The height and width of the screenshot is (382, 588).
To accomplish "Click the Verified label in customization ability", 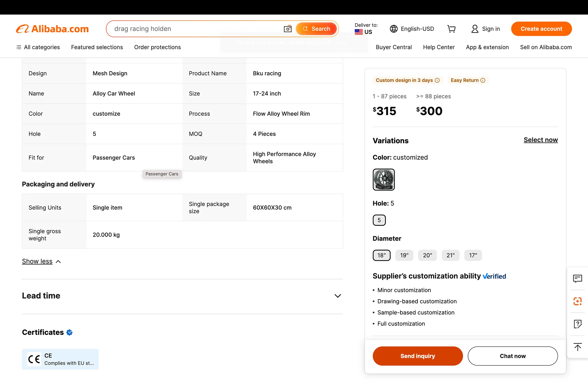I will [x=494, y=277].
